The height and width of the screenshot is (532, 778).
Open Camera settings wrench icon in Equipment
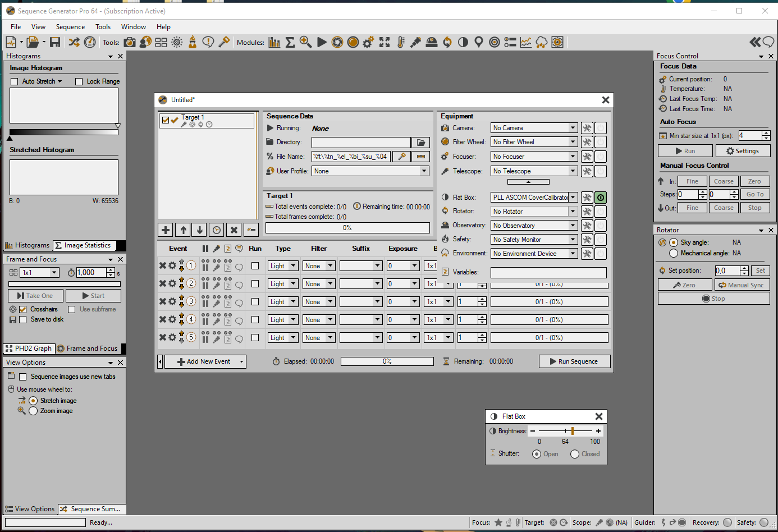tap(587, 128)
